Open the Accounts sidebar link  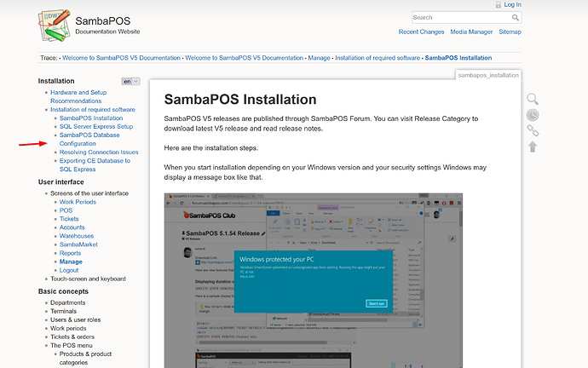tap(72, 227)
